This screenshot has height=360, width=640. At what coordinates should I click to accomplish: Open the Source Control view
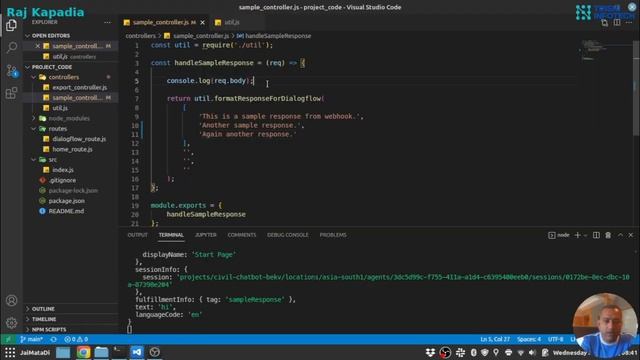tap(11, 71)
